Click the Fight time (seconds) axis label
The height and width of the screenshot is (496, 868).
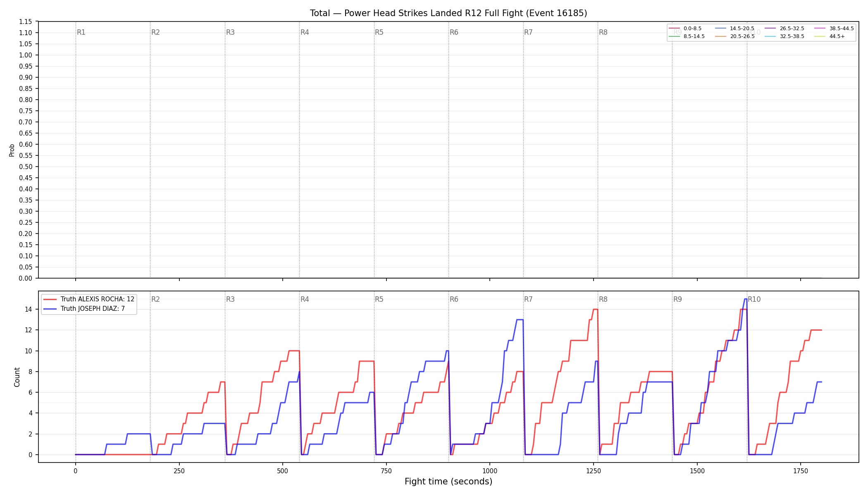point(448,482)
